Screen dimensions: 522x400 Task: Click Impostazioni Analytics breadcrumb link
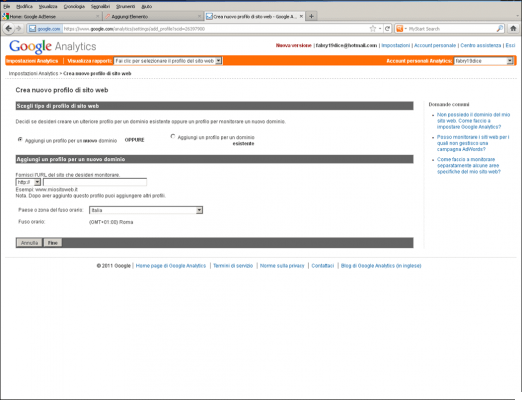pyautogui.click(x=33, y=73)
